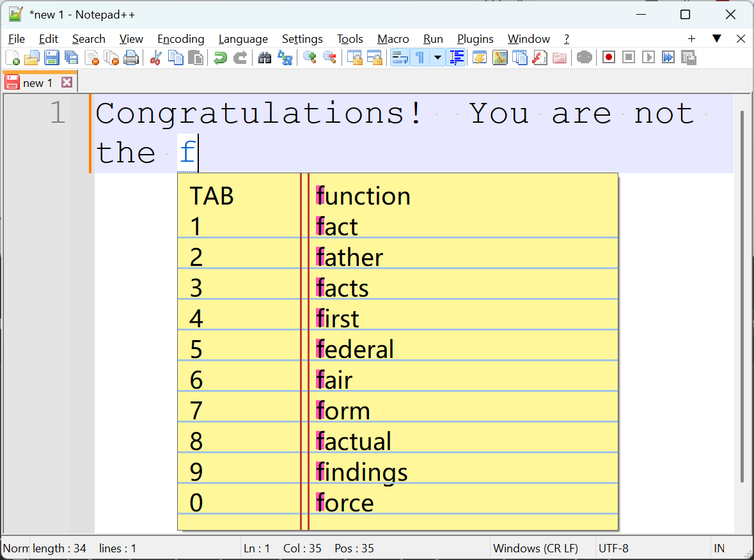The image size is (754, 560).
Task: Toggle Show all characters pilcrow button
Action: (420, 58)
